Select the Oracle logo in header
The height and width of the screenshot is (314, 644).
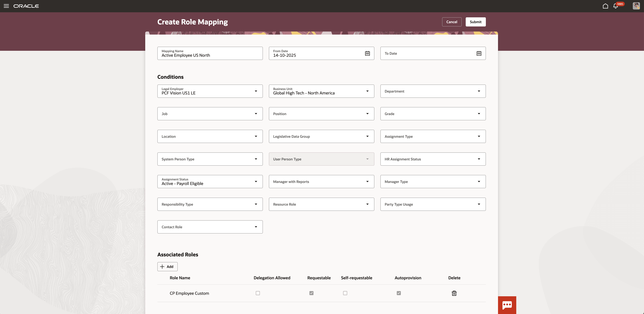click(26, 6)
